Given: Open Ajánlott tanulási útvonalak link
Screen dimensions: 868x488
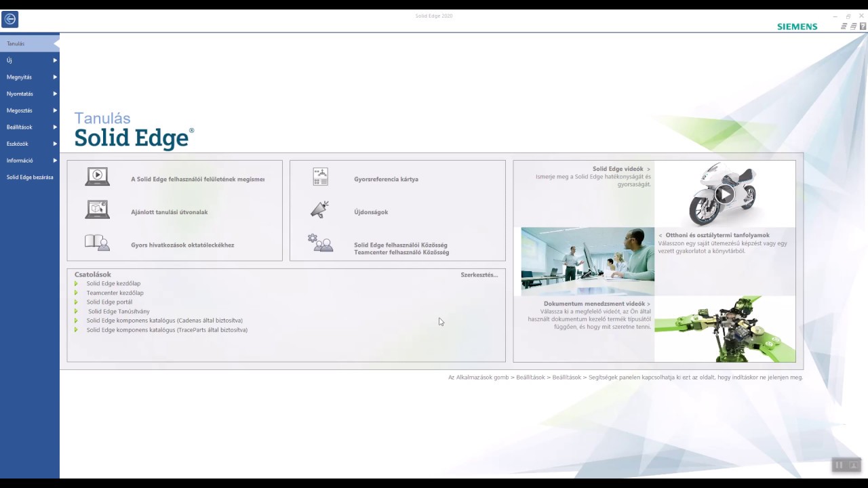Looking at the screenshot, I should [170, 212].
